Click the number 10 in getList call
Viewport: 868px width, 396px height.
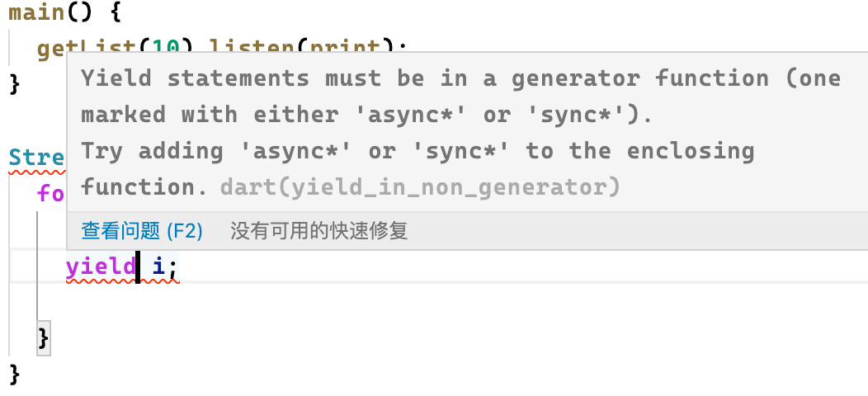point(167,48)
